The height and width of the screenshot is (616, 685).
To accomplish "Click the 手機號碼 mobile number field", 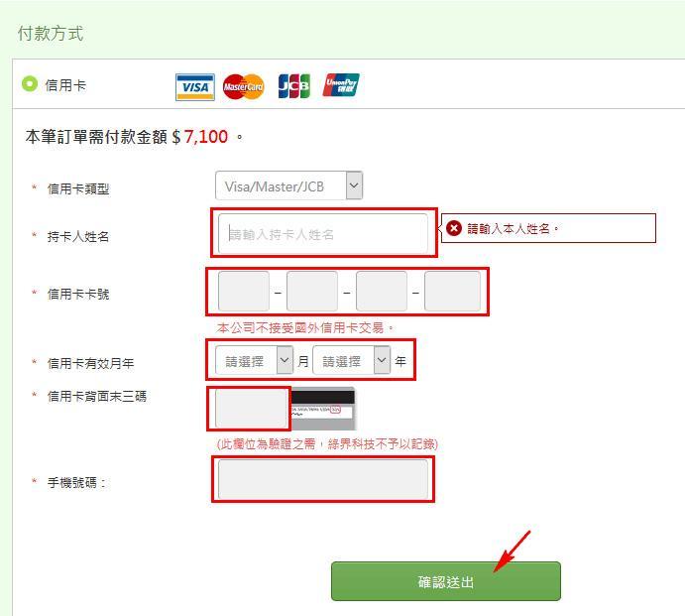I will [x=323, y=479].
